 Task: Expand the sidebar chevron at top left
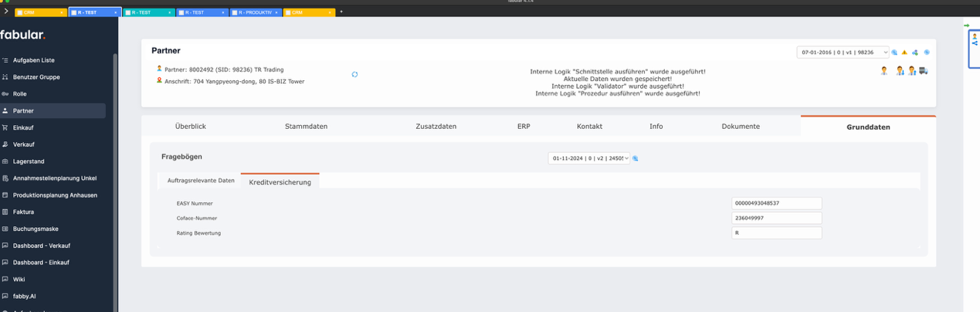coord(6,12)
